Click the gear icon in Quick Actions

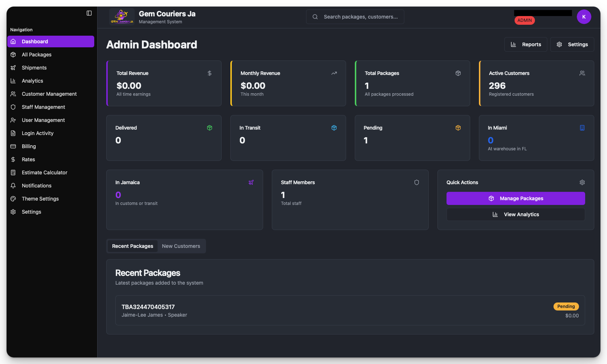[582, 182]
